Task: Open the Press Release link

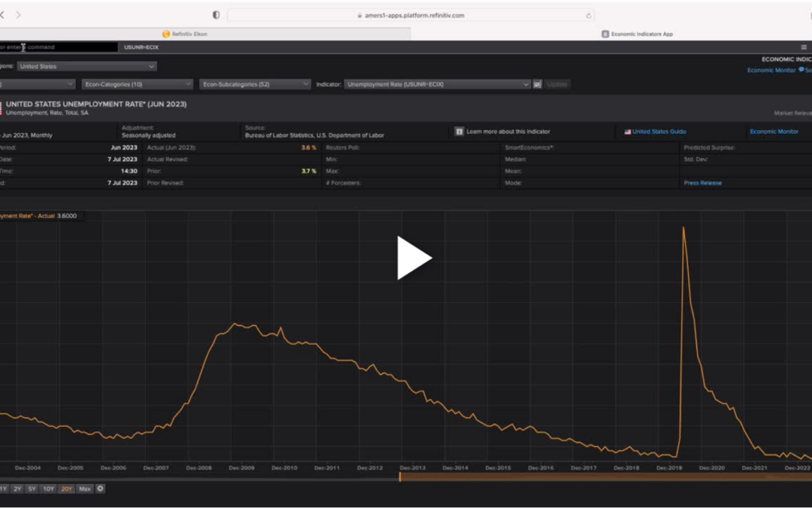Action: (702, 183)
